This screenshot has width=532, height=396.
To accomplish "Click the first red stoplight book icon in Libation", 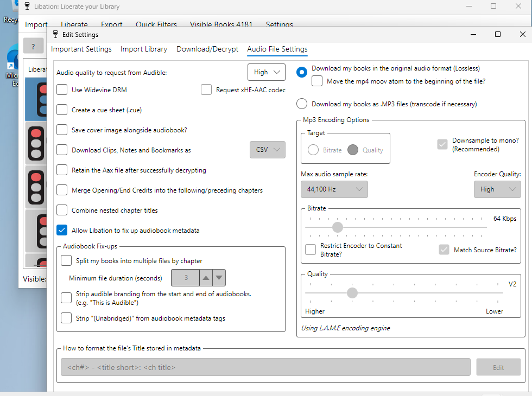I will [42, 100].
